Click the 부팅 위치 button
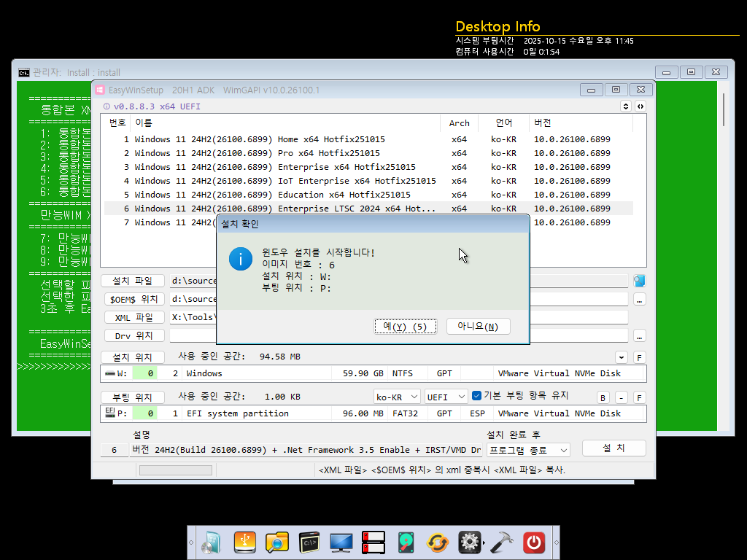This screenshot has width=747, height=560. coord(133,397)
